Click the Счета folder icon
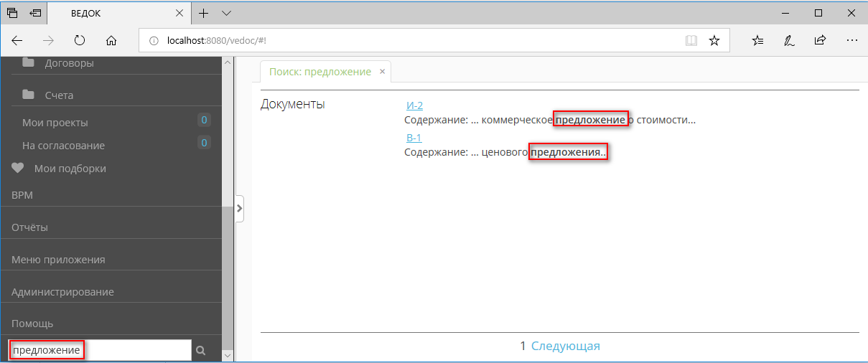Image resolution: width=868 pixels, height=363 pixels. [28, 95]
